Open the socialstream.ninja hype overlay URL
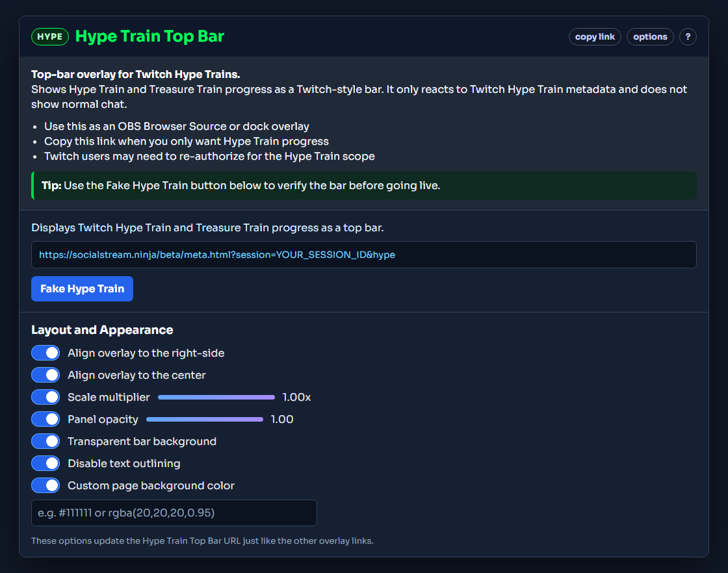This screenshot has width=728, height=573. click(x=363, y=255)
